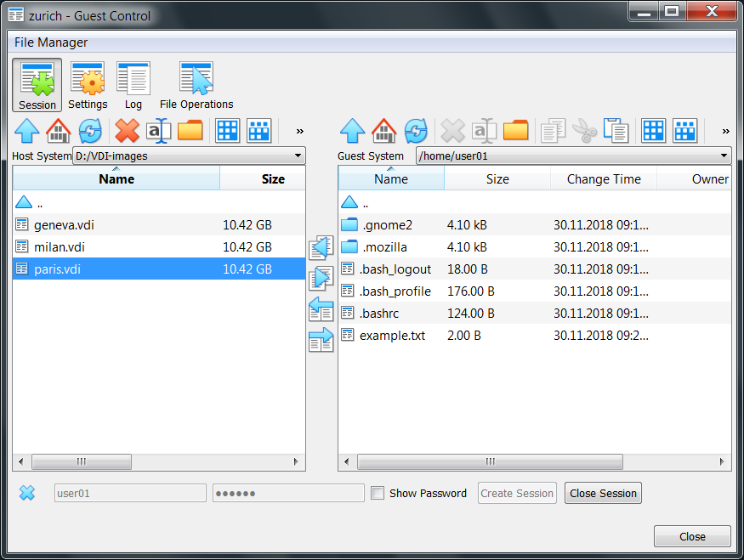Go to home directory of host system
744x560 pixels.
click(57, 130)
